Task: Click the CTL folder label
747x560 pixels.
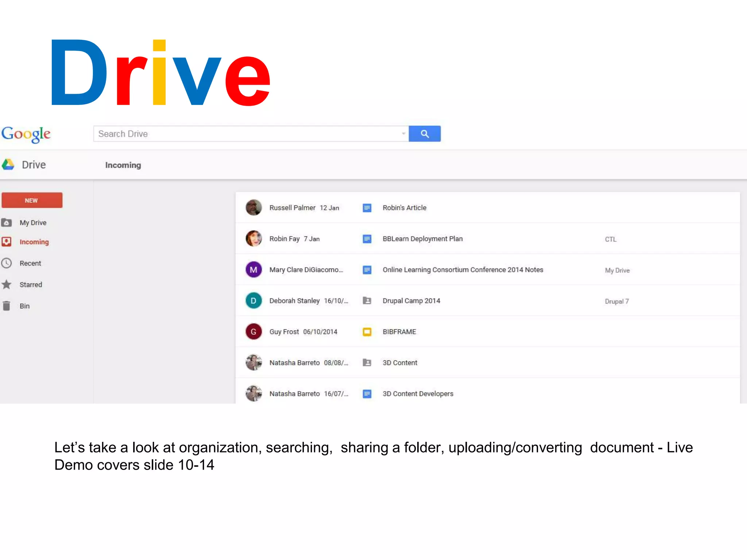Action: (x=611, y=239)
